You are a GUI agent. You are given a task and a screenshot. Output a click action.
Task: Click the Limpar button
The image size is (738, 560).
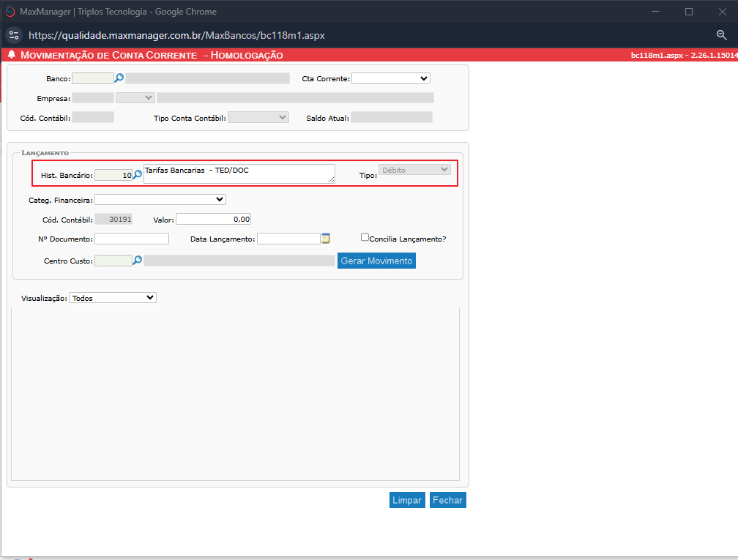coord(407,500)
